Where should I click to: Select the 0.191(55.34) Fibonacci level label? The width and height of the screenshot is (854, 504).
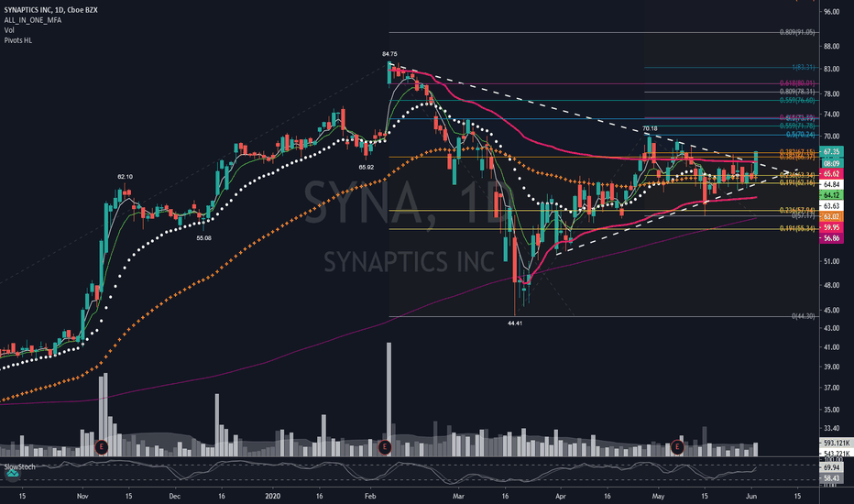(x=797, y=229)
